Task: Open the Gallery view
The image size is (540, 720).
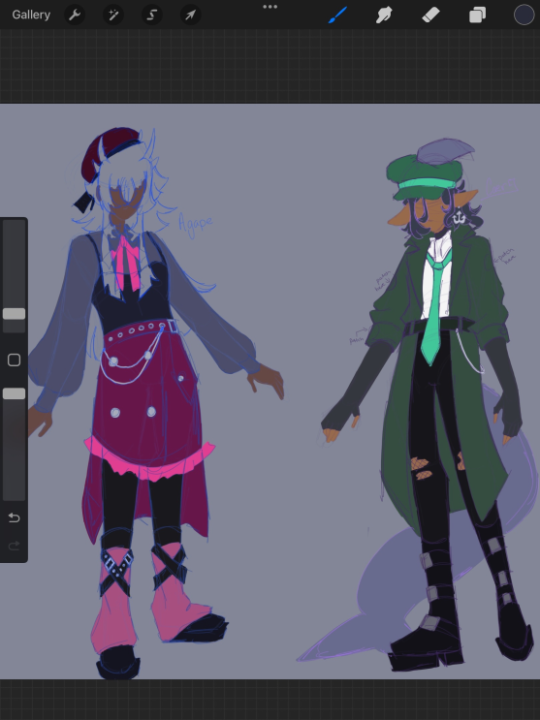Action: [x=31, y=15]
